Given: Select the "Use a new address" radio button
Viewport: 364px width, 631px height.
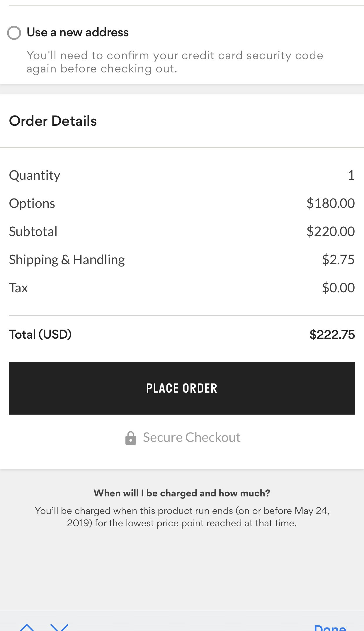Looking at the screenshot, I should (14, 33).
